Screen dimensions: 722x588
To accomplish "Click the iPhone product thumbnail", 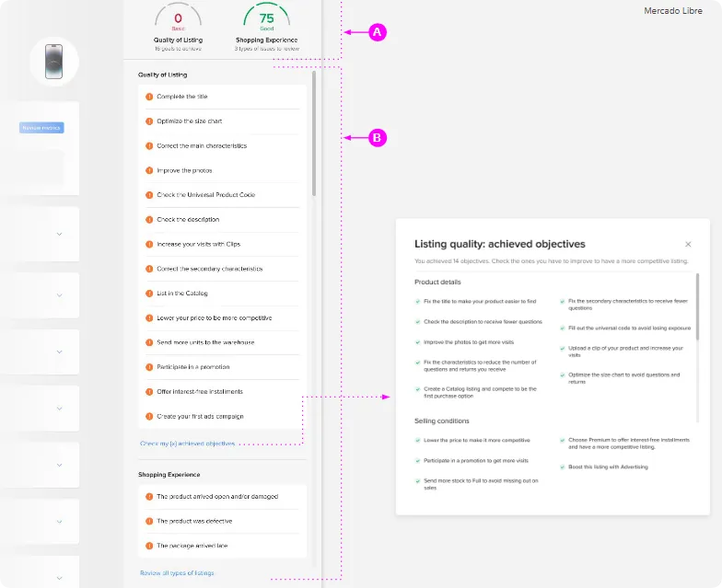I will pyautogui.click(x=55, y=62).
